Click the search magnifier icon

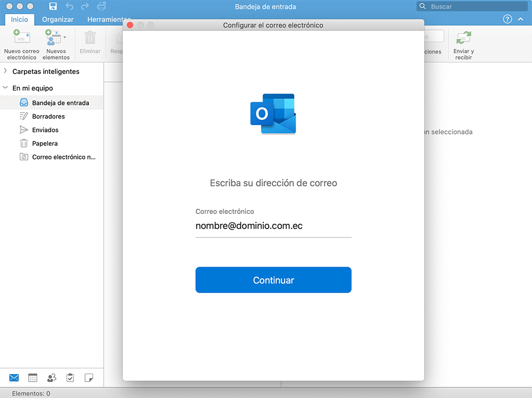422,6
